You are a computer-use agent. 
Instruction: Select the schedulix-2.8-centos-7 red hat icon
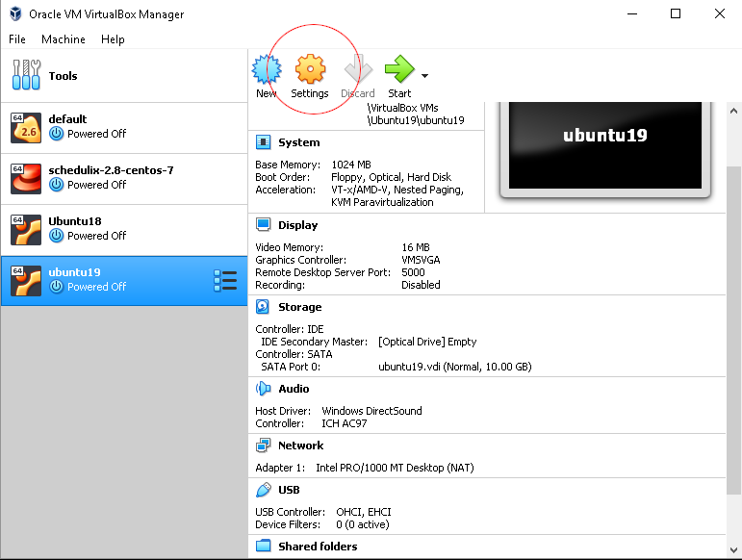coord(26,179)
